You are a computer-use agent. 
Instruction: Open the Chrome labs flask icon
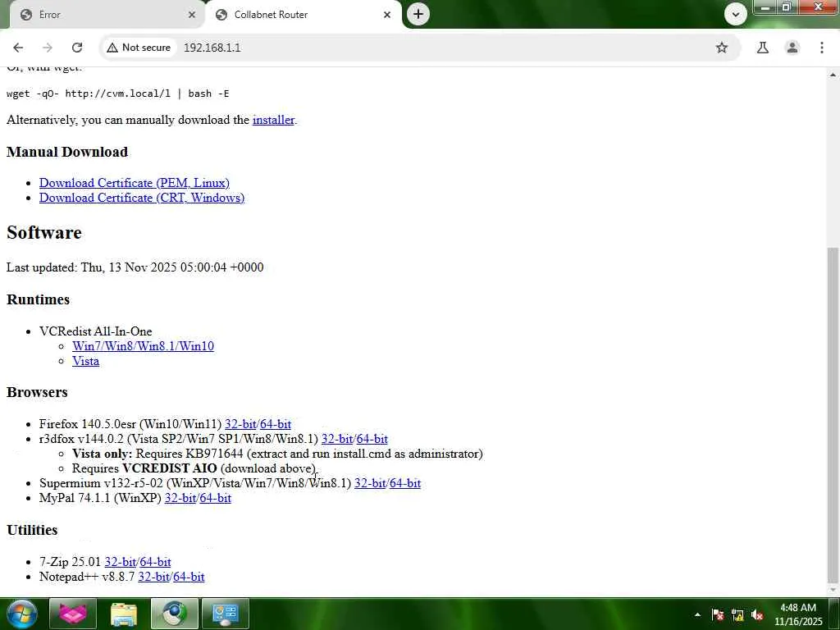click(x=762, y=48)
